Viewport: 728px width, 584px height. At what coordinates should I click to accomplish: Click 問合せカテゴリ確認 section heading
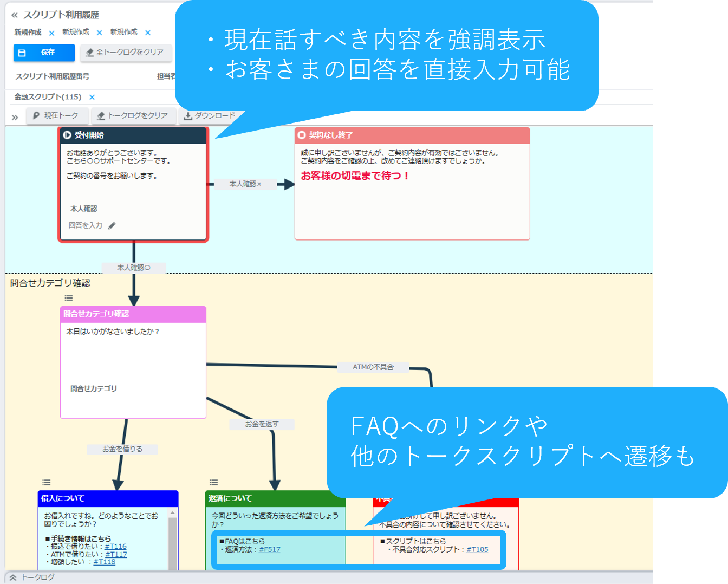[x=50, y=283]
